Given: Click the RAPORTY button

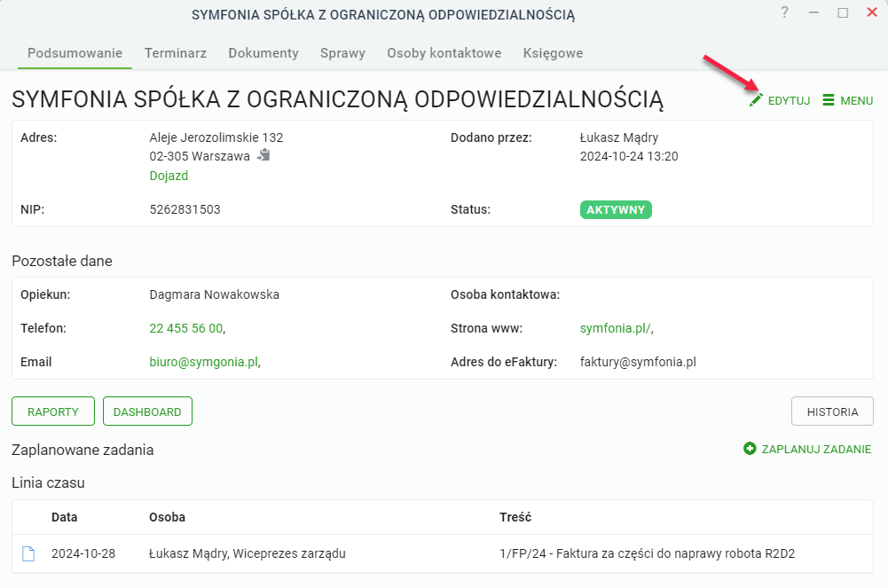Looking at the screenshot, I should (53, 412).
